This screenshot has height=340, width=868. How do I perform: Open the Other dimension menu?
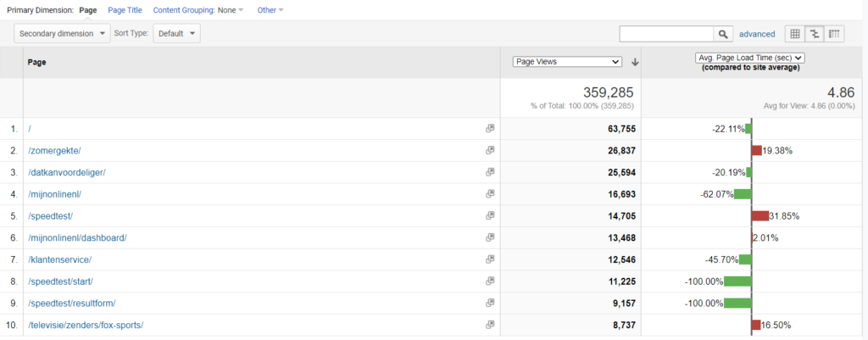270,10
